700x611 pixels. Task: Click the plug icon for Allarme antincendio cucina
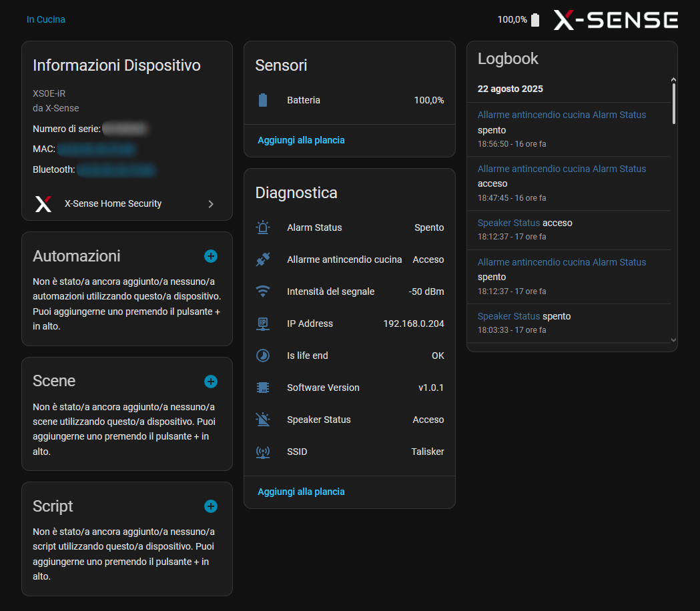pyautogui.click(x=263, y=259)
